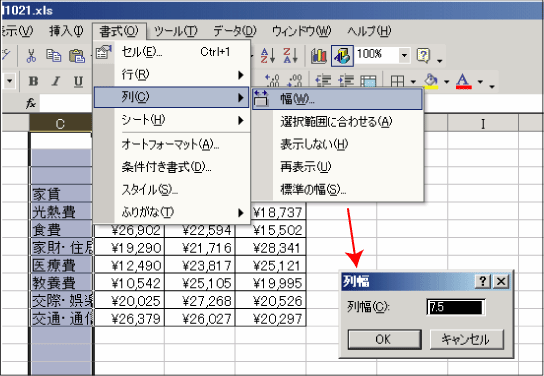Image resolution: width=544 pixels, height=376 pixels.
Task: Open the 100% zoom dropdown arrow
Action: point(404,55)
